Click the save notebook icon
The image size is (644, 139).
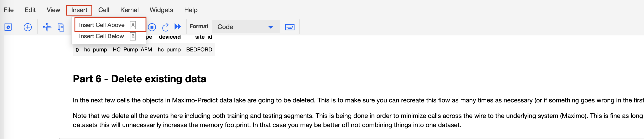click(8, 27)
